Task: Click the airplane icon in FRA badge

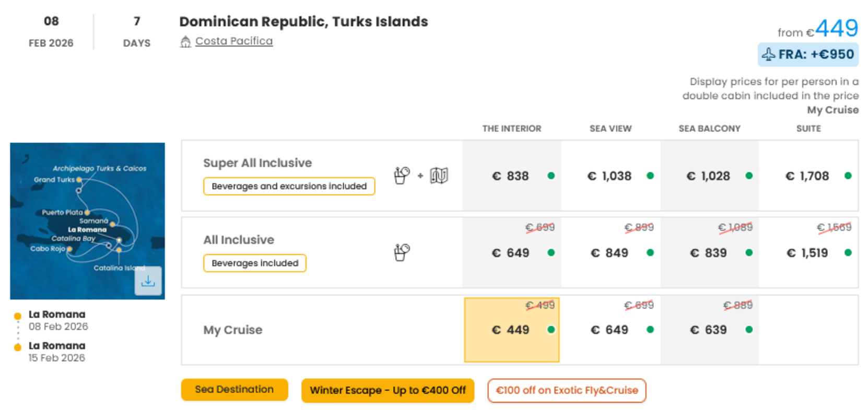Action: point(768,54)
